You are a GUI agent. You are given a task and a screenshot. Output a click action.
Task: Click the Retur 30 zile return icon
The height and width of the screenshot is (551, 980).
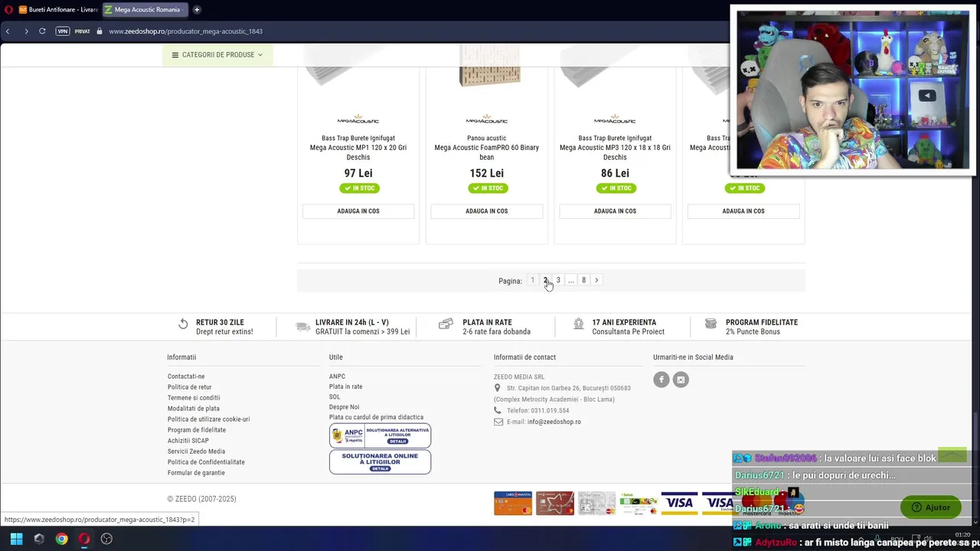click(x=183, y=324)
